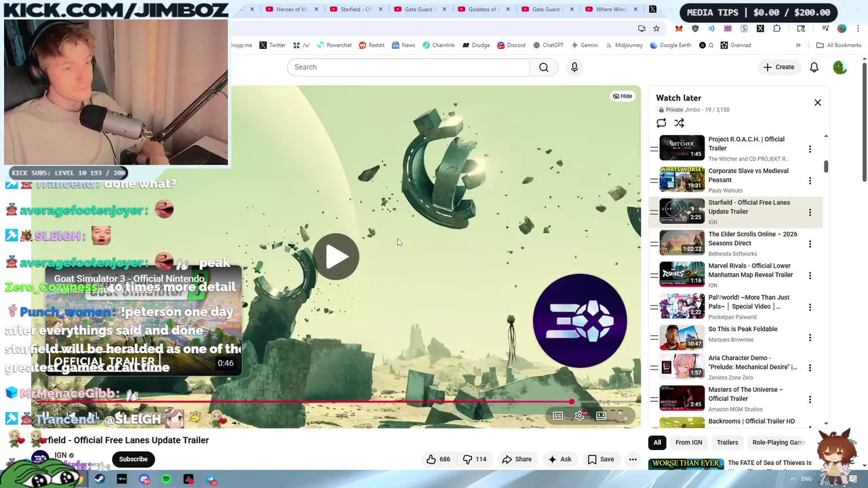Open options for Masters of the Universe trailer
The image size is (868, 488).
pyautogui.click(x=810, y=399)
